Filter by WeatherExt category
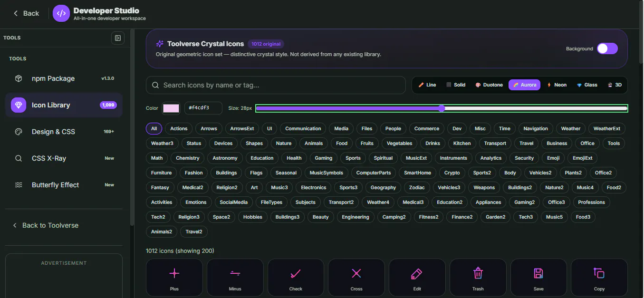 click(606, 128)
